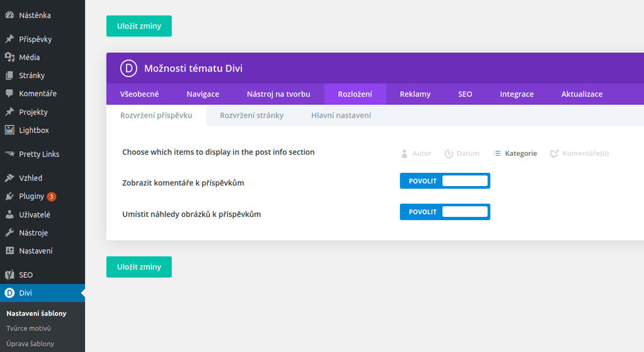Toggle Kategorie in post info items
644x352 pixels.
tap(515, 153)
